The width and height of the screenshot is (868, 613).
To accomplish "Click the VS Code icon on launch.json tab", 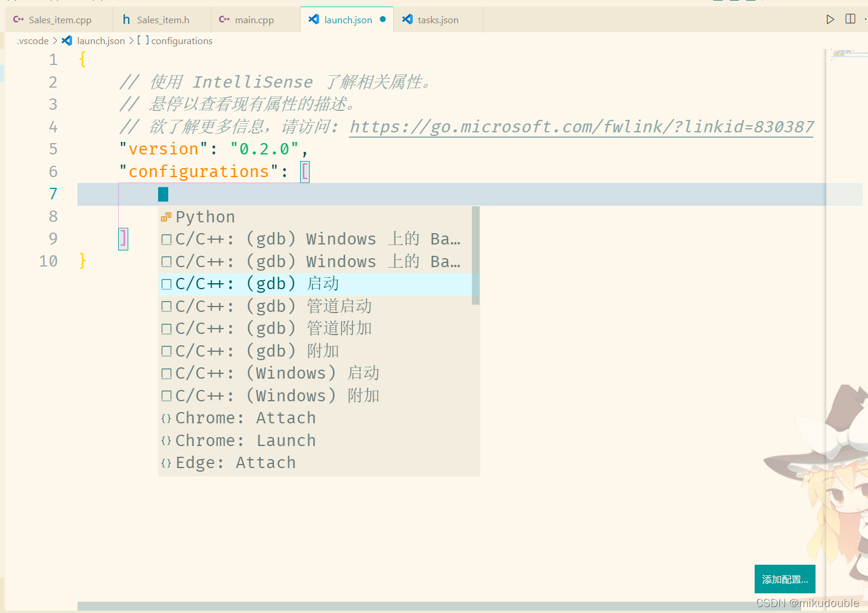I will coord(314,20).
